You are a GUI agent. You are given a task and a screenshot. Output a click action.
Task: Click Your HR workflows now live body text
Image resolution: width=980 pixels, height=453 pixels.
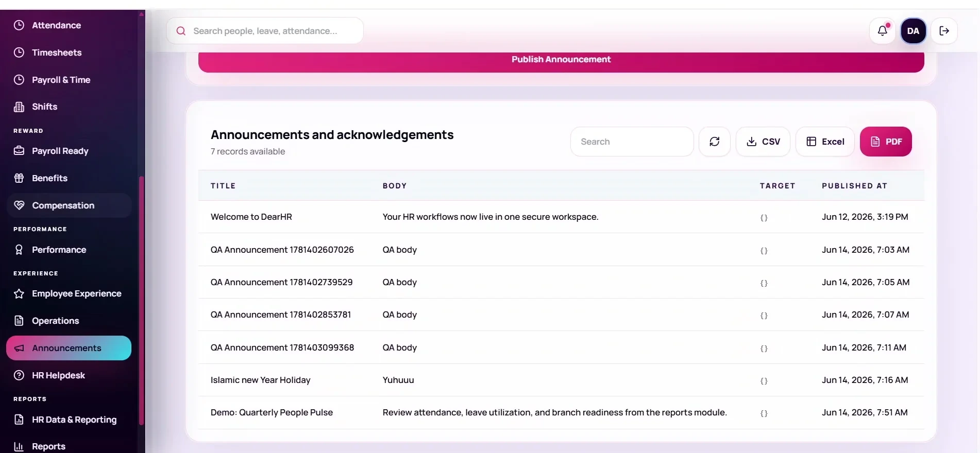[x=491, y=217]
